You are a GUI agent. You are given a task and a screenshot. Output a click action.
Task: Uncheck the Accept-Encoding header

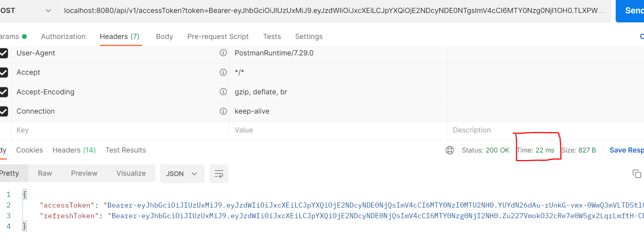pos(4,92)
